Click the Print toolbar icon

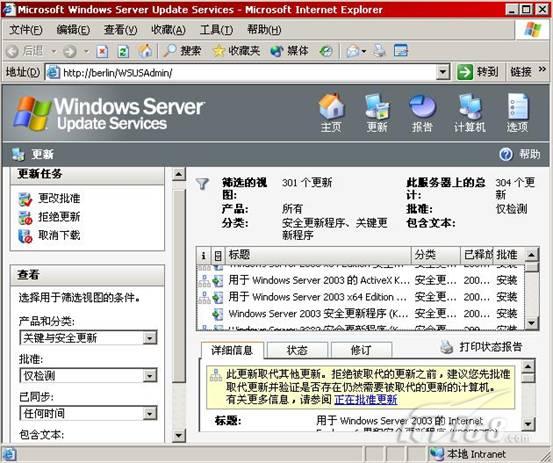pos(380,51)
